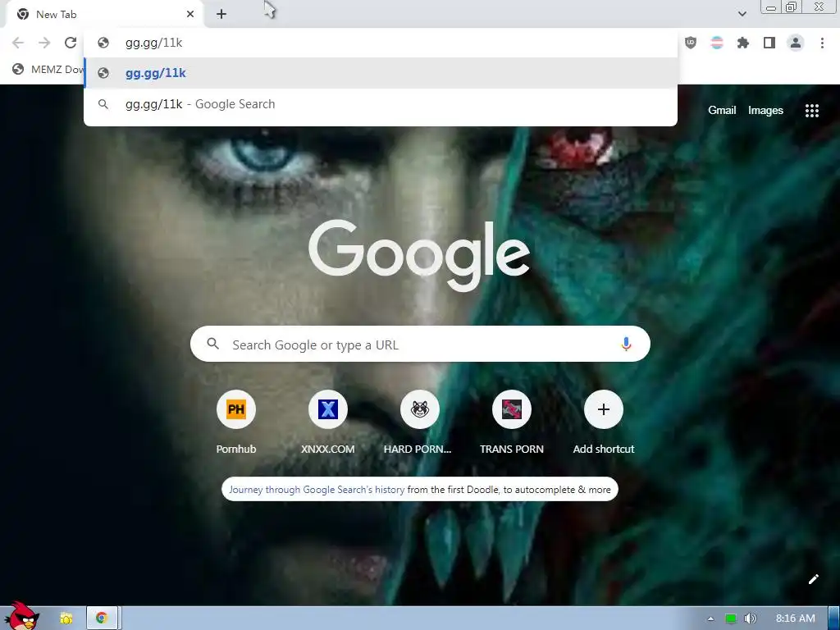Open Google Images link
Screen dimensions: 840x630
(765, 111)
